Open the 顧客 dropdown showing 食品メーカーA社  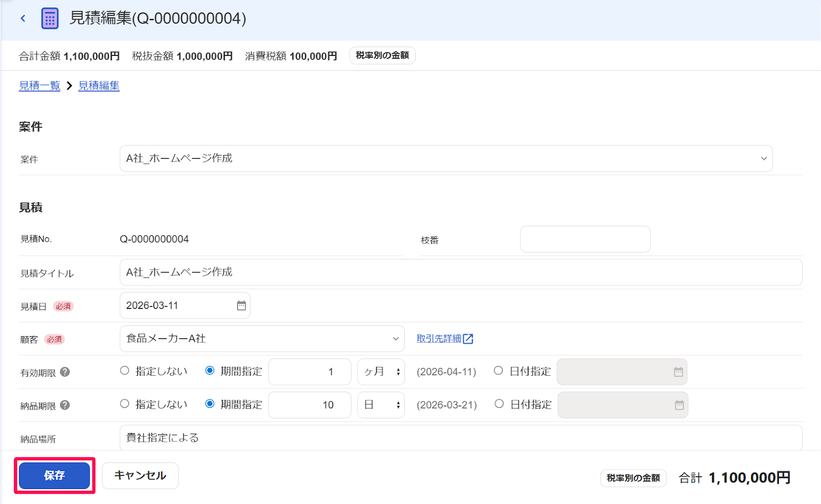pyautogui.click(x=262, y=339)
